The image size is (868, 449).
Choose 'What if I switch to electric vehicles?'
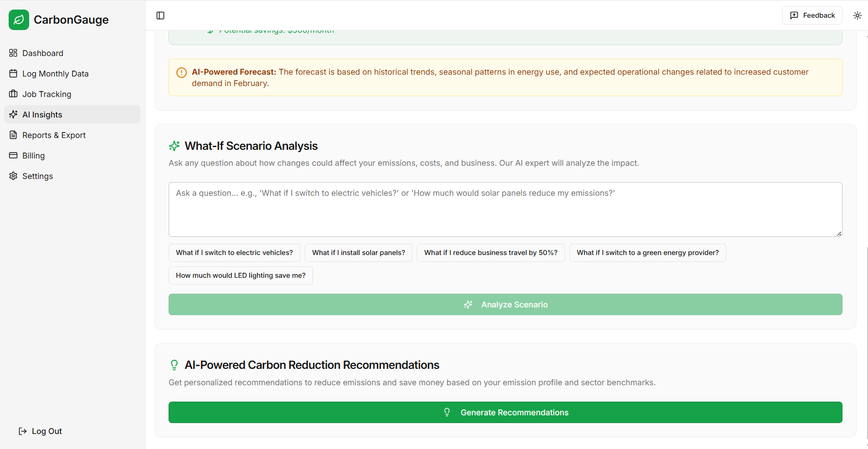tap(234, 253)
